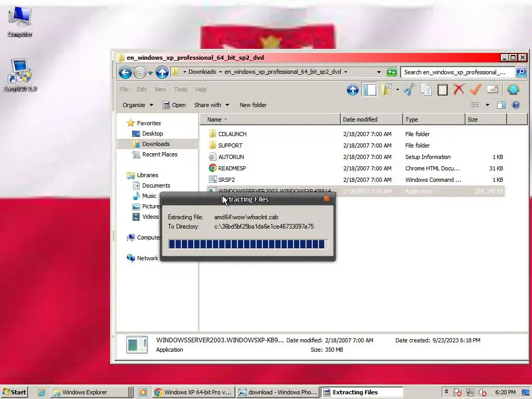This screenshot has width=532, height=399.
Task: Select Recent Places in the navigation pane
Action: tap(155, 154)
